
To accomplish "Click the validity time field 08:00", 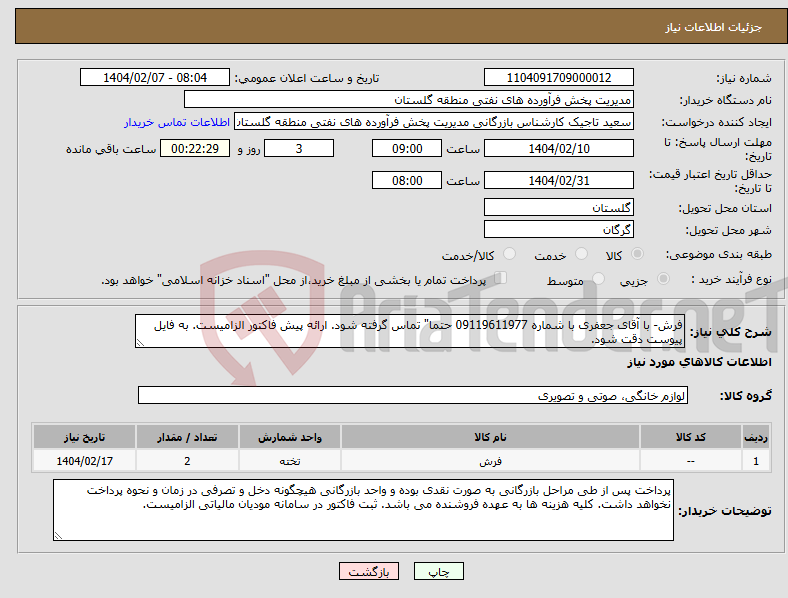I will (x=407, y=180).
